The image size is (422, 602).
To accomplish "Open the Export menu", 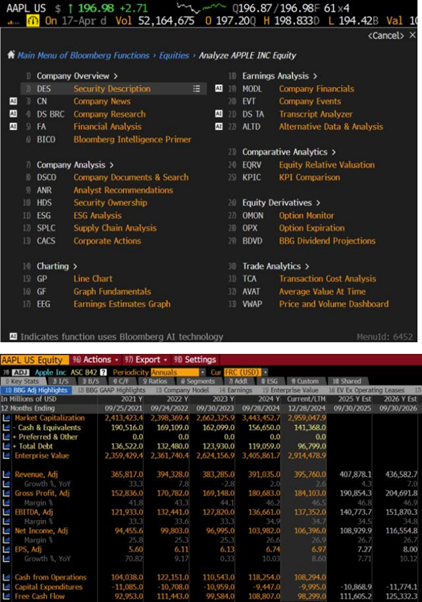I will pos(146,360).
